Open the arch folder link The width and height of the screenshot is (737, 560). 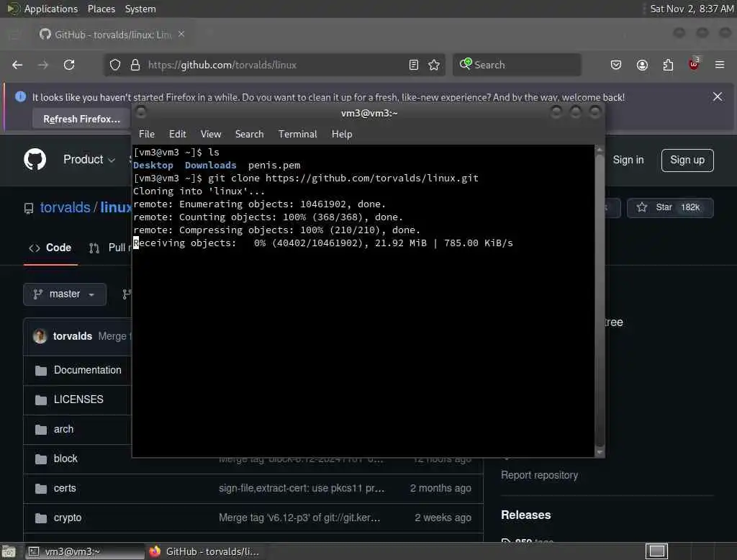(x=63, y=429)
